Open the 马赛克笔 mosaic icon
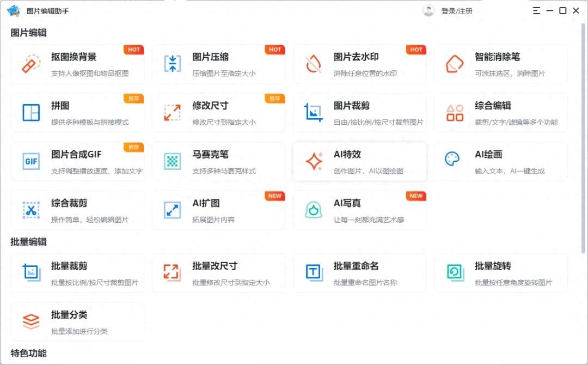Image resolution: width=588 pixels, height=365 pixels. click(173, 161)
